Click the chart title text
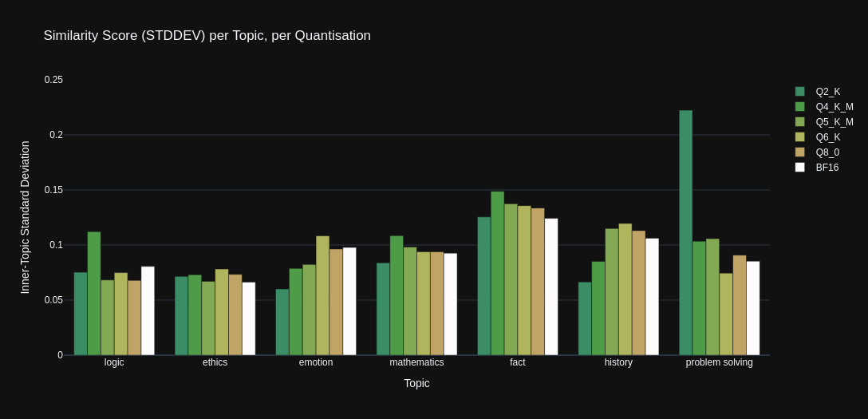The image size is (868, 419). (x=207, y=35)
